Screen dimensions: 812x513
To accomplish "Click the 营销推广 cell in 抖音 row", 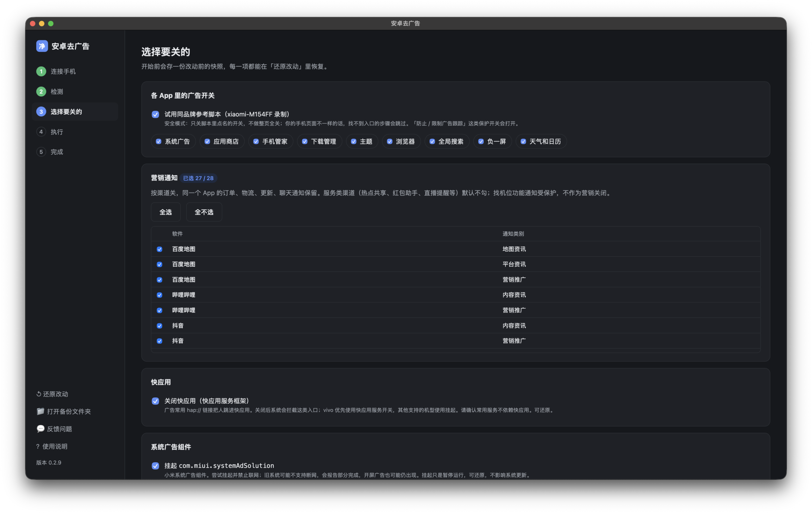I will point(514,341).
